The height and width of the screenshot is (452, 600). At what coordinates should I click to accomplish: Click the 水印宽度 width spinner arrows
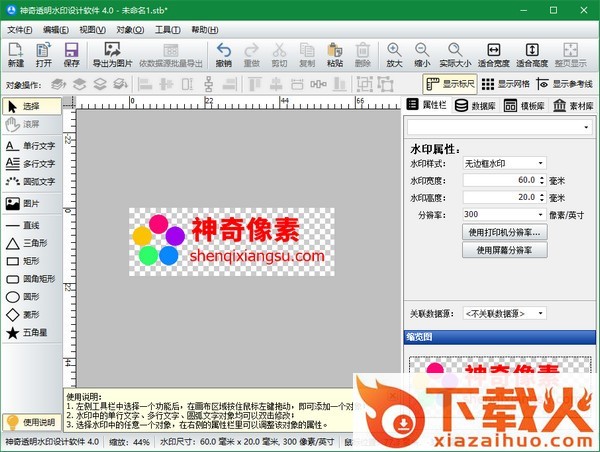click(542, 180)
